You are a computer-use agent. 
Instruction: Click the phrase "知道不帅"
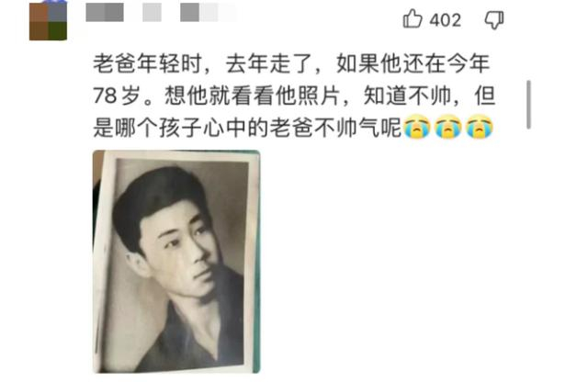pos(407,96)
